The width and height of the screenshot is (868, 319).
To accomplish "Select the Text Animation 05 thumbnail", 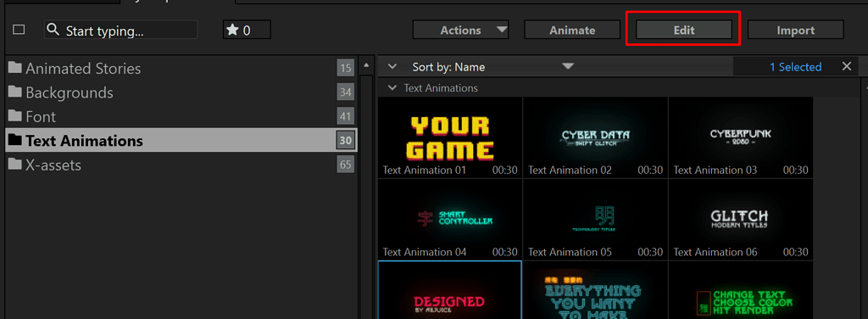I will (x=595, y=219).
